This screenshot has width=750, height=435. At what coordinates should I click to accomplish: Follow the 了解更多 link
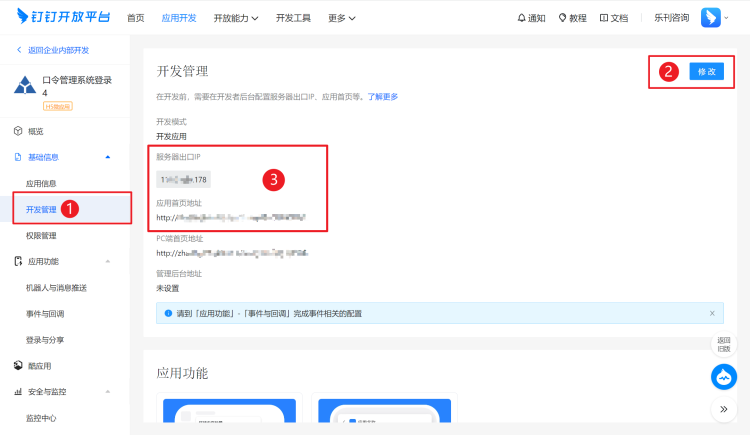[x=382, y=97]
